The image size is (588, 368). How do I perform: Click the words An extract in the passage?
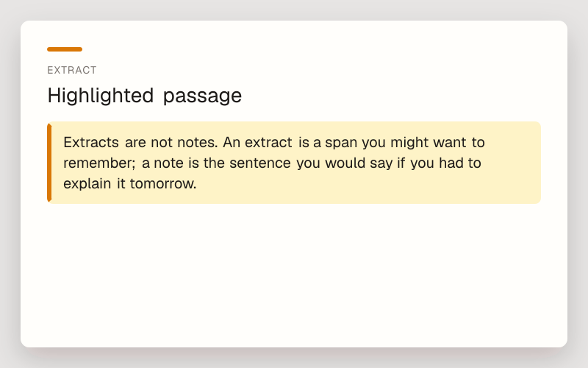click(x=257, y=142)
